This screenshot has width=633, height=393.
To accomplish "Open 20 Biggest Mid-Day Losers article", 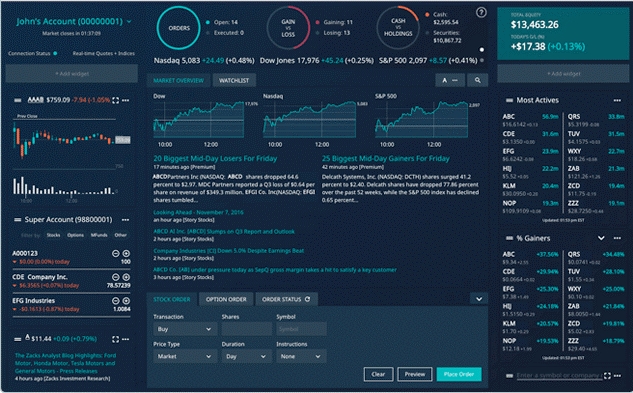I will (215, 158).
